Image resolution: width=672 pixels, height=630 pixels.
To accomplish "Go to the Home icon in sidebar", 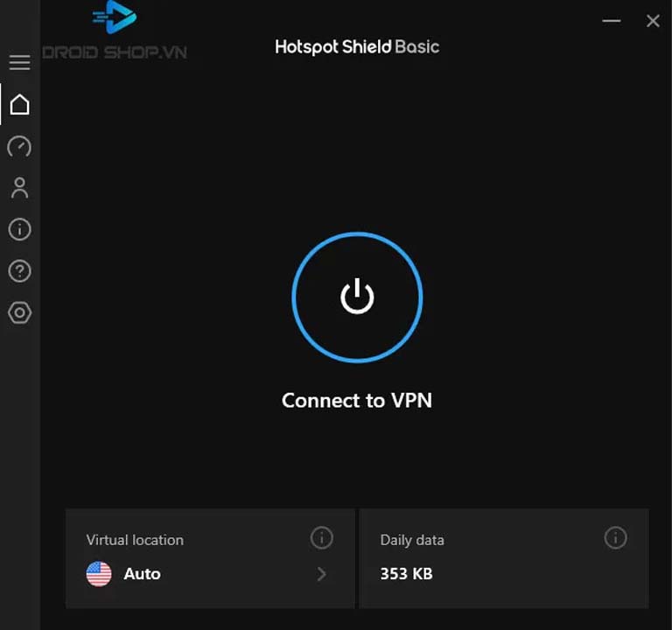I will point(20,104).
